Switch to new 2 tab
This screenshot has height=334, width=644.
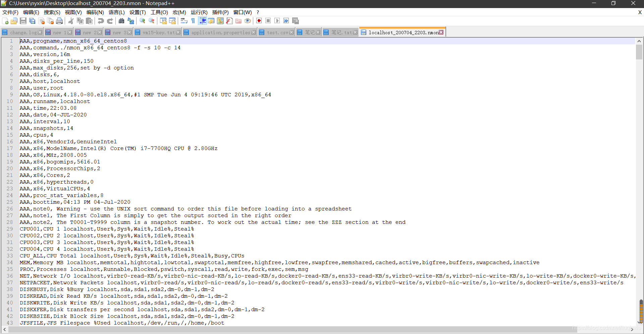[x=89, y=33]
